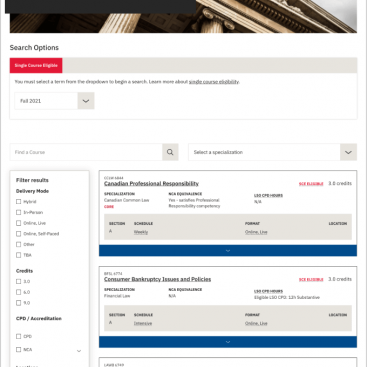
Task: Click the Search Options heading
Action: pyautogui.click(x=34, y=48)
